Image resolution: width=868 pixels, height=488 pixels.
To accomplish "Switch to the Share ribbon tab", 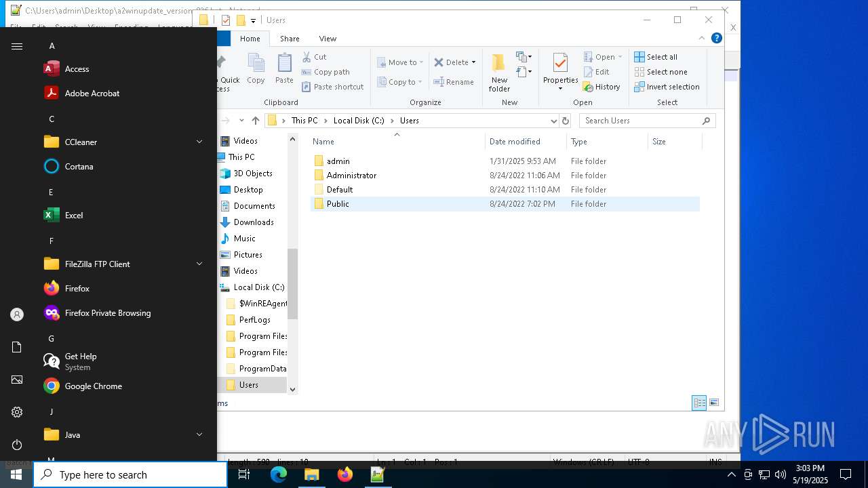I will (x=290, y=39).
